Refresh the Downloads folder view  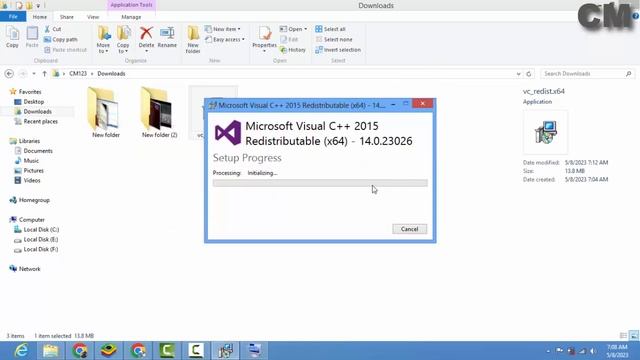pos(529,74)
